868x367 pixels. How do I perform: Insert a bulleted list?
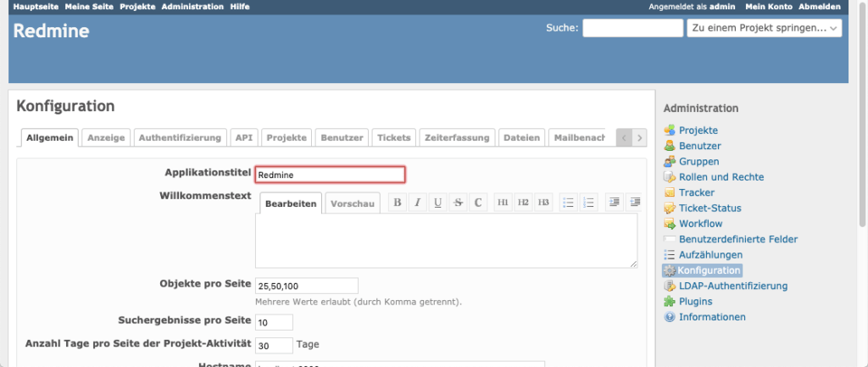[568, 203]
